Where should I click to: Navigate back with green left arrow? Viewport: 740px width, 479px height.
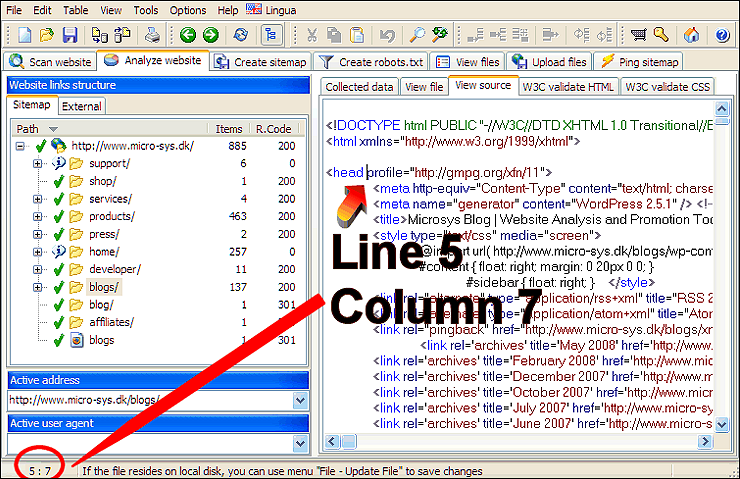pyautogui.click(x=188, y=35)
